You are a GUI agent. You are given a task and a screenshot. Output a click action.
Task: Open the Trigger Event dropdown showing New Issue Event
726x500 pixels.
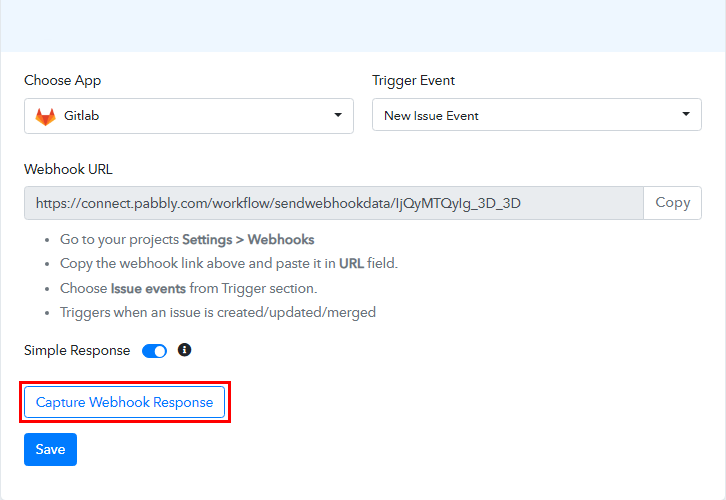[x=537, y=114]
